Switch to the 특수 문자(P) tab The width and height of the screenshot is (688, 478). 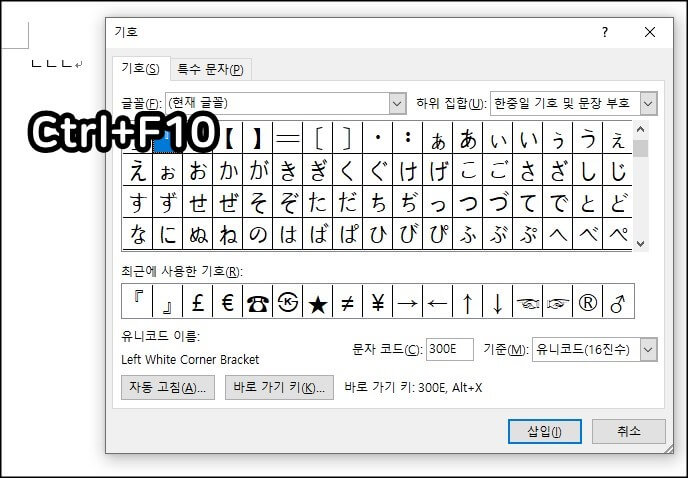tap(210, 69)
